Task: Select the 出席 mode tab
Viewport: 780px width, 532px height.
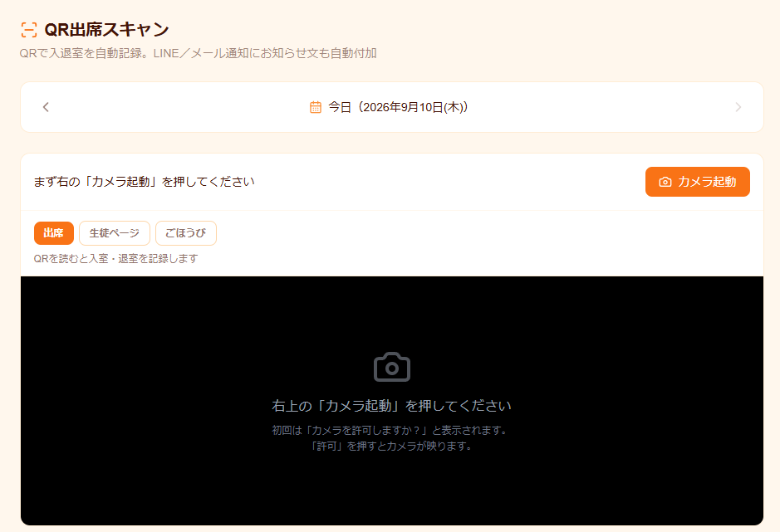Action: point(54,233)
